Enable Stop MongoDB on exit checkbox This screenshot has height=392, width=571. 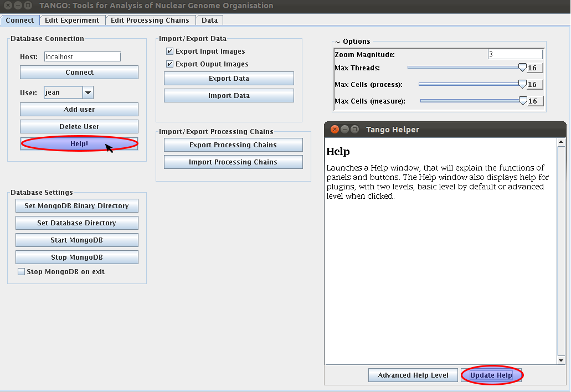click(22, 271)
